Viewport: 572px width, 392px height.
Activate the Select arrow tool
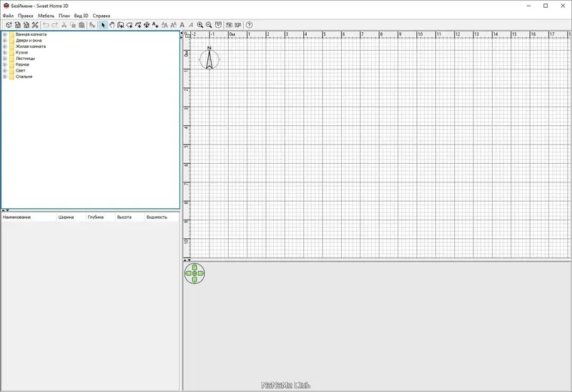(x=103, y=25)
